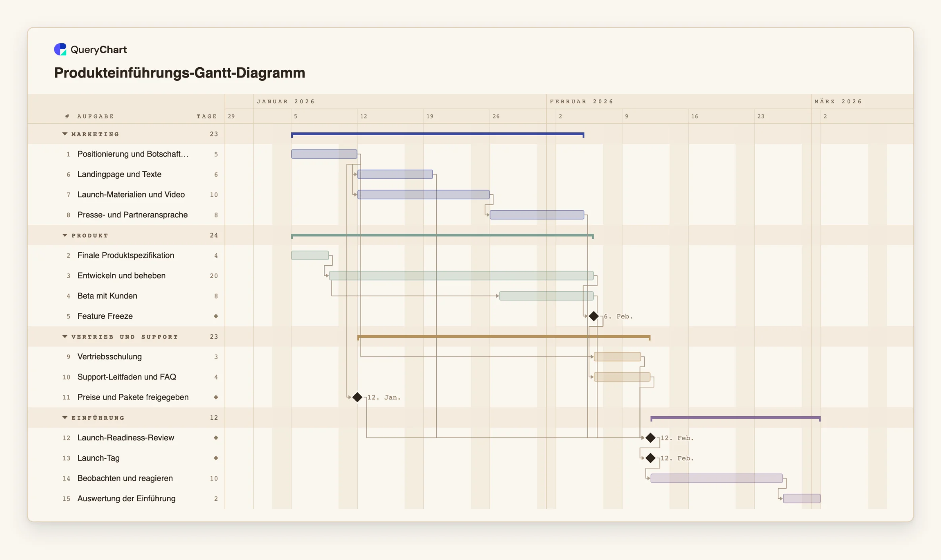Click the 'Entwickeln und beheben' task name

[x=122, y=276]
